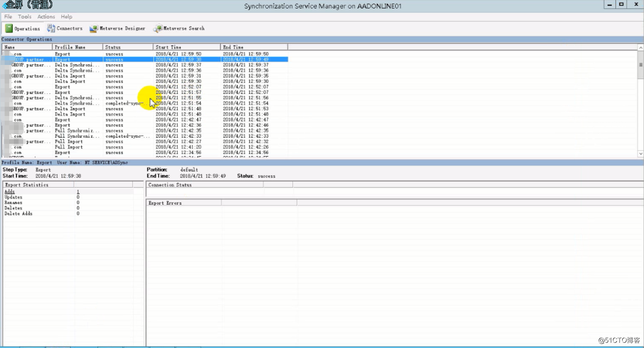This screenshot has height=348, width=644.
Task: Click the operations list scrollbar thumb
Action: pyautogui.click(x=641, y=65)
